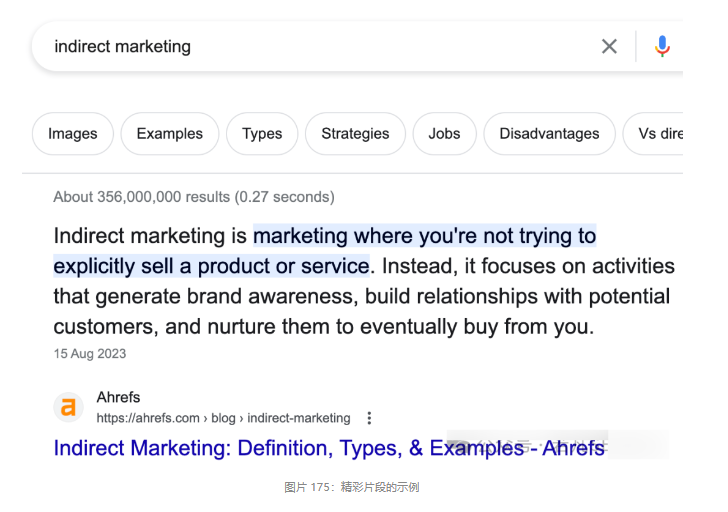Select the Examples filter chip

[x=169, y=134]
